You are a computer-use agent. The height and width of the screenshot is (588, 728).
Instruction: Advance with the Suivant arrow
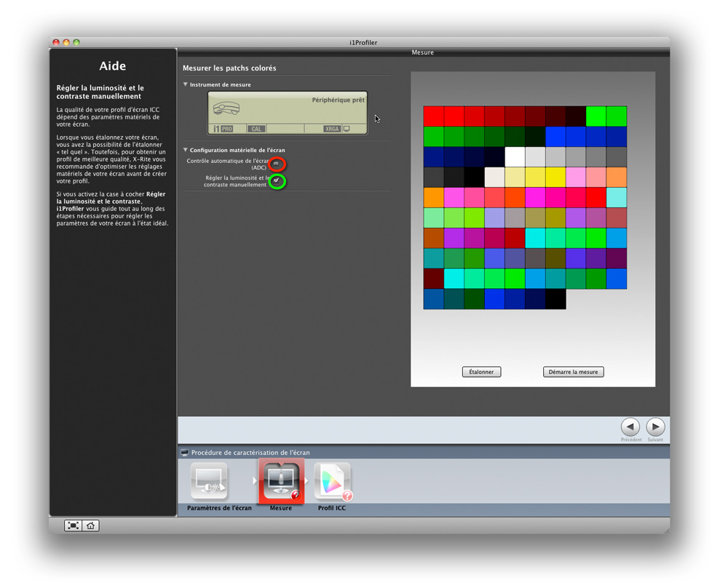(655, 426)
